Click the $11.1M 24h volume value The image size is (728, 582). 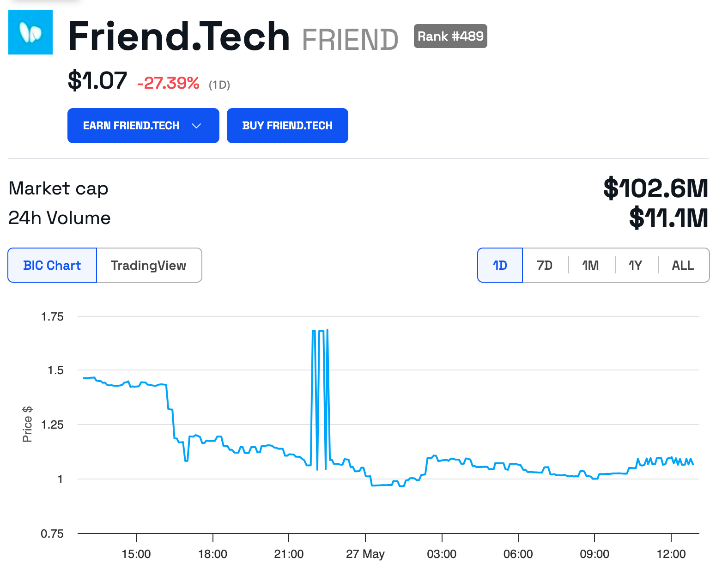click(668, 218)
